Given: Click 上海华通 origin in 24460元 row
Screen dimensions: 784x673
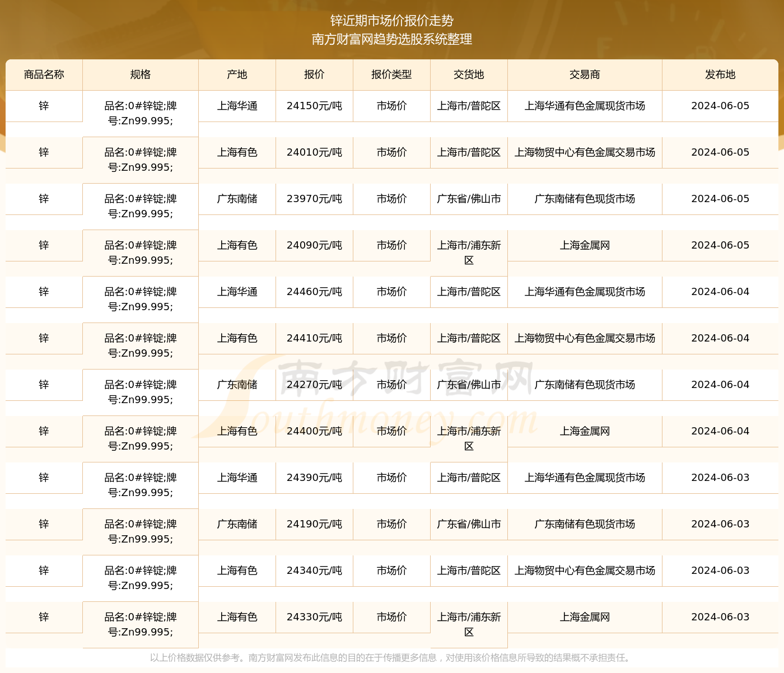Looking at the screenshot, I should click(x=237, y=292).
